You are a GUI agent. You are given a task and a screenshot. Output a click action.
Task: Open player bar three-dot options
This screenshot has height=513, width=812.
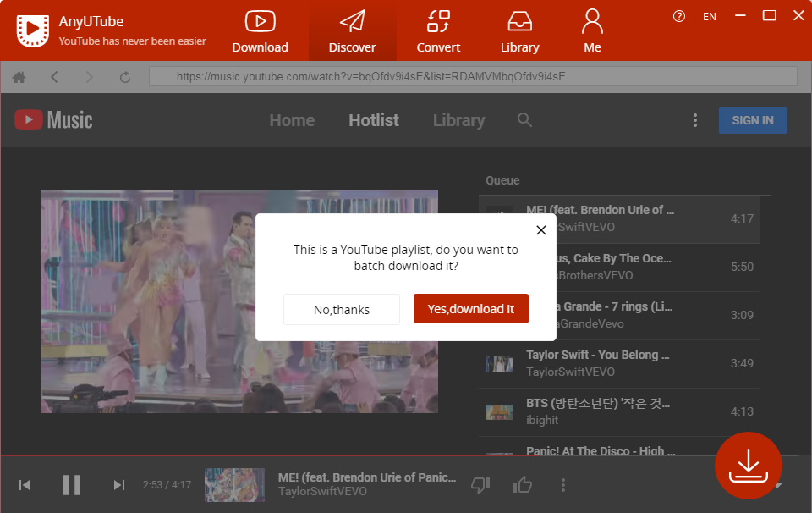pos(563,485)
